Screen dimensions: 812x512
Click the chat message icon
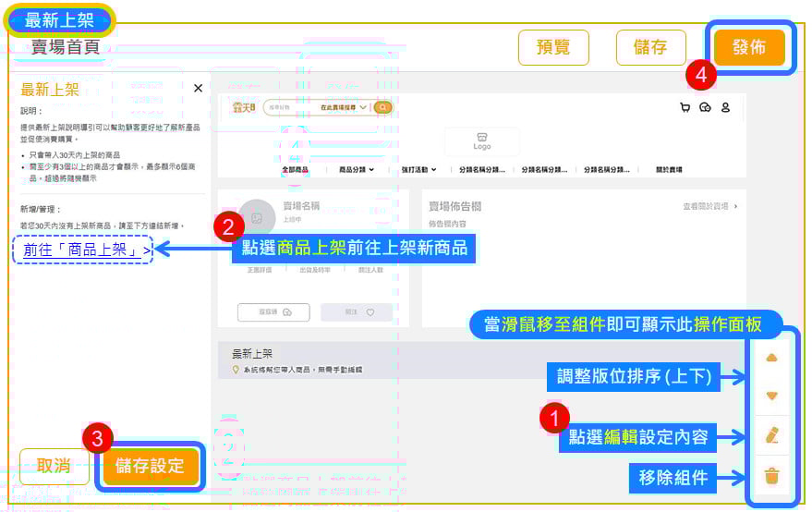(x=705, y=107)
